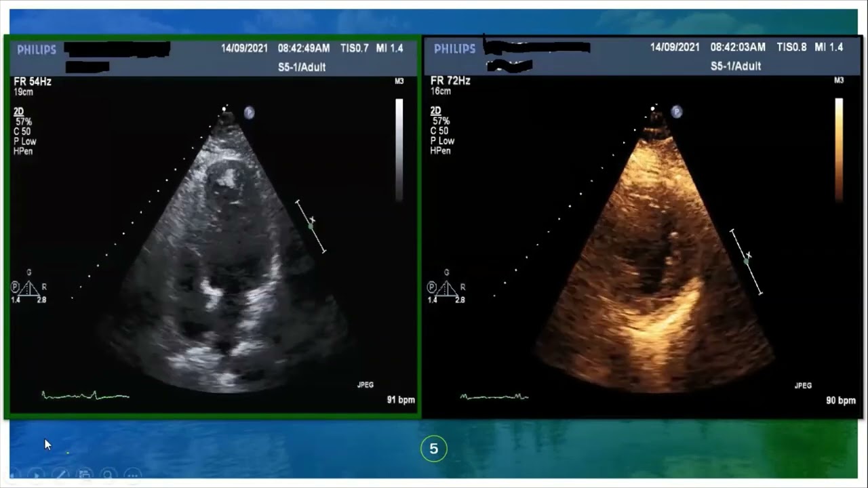Click the P orientation marker on right scan
The height and width of the screenshot is (488, 868).
676,112
